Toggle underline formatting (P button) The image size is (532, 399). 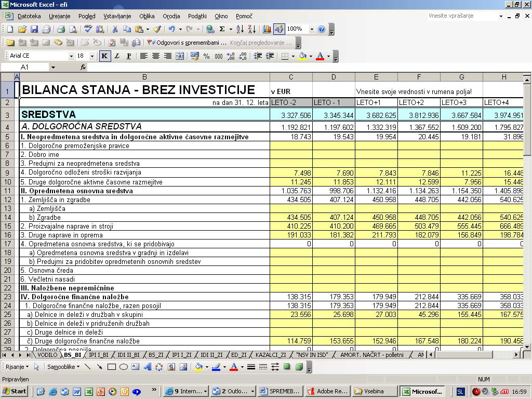(x=129, y=56)
